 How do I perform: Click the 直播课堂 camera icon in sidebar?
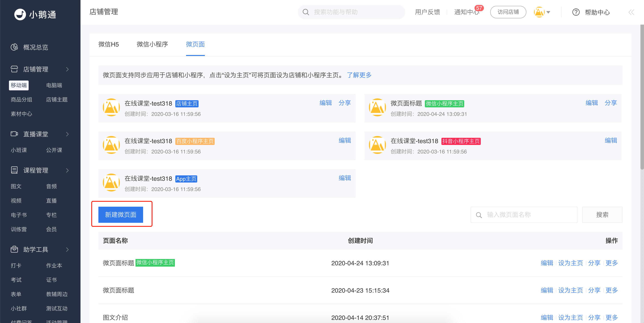tap(14, 134)
